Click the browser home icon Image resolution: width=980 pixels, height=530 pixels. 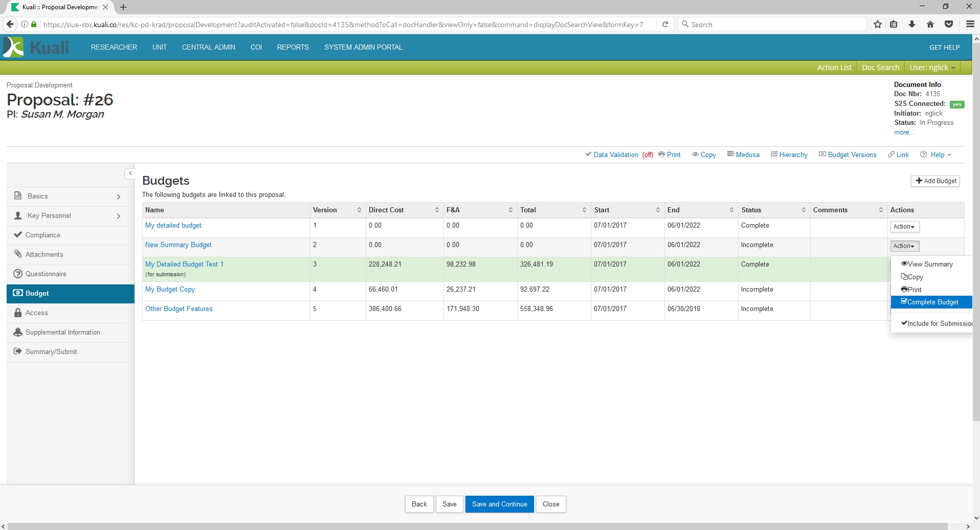(x=930, y=25)
